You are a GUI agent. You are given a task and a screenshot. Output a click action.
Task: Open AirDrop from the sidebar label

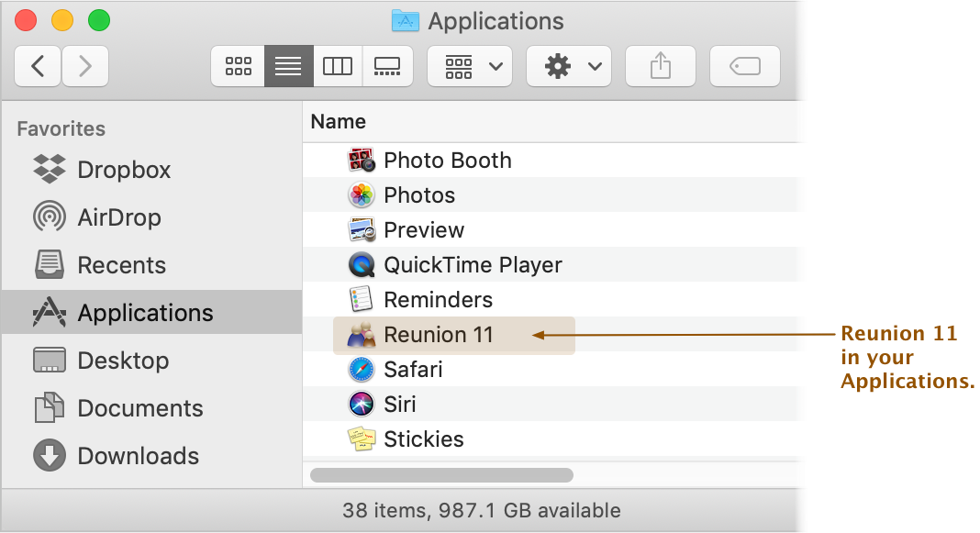[119, 217]
